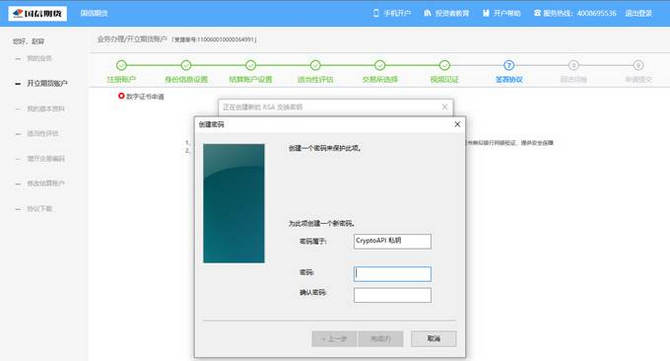Click the 国信期货 logo in the header
Viewport: 670px width, 361px height.
38,13
